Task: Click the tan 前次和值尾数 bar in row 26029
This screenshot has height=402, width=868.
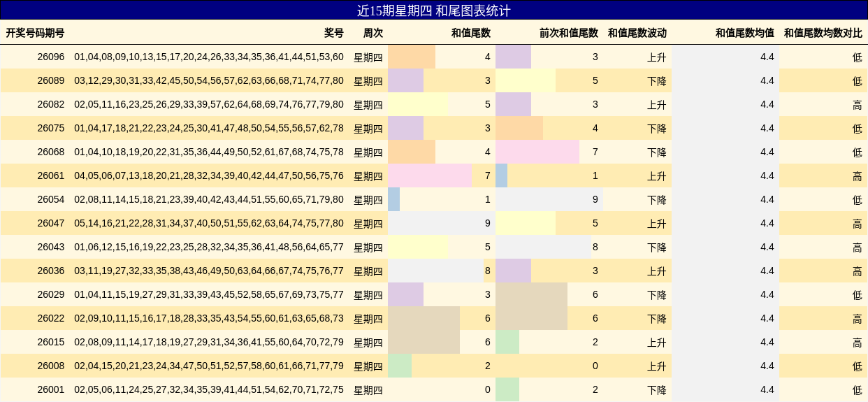Action: coord(531,294)
